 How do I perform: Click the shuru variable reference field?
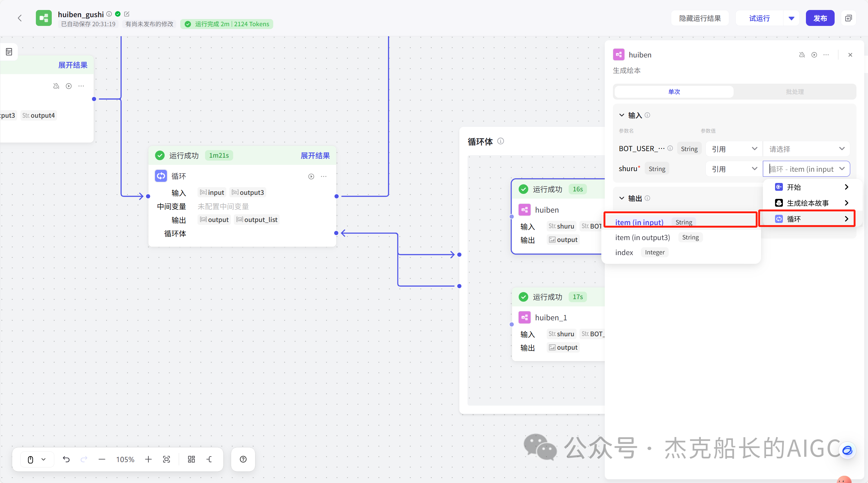coord(806,169)
